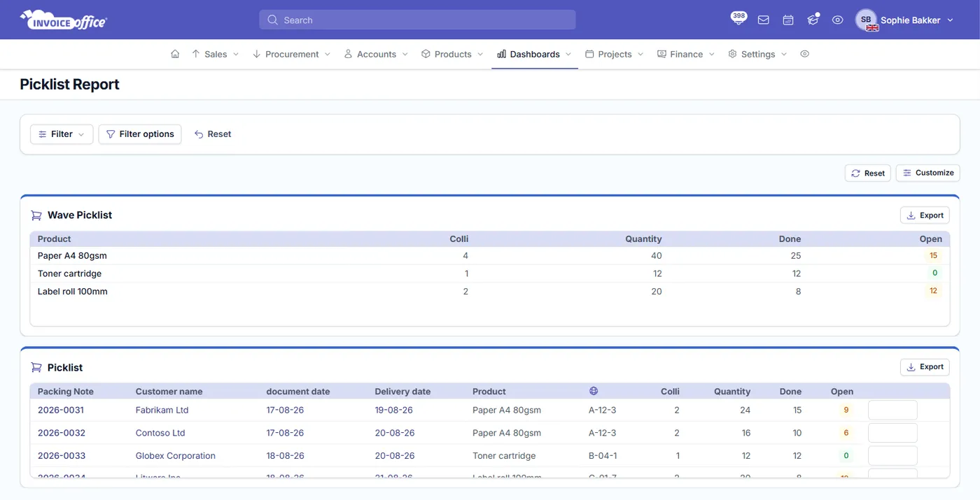Image resolution: width=980 pixels, height=500 pixels.
Task: Click the input box in the Contoso Ltd row
Action: pos(892,433)
